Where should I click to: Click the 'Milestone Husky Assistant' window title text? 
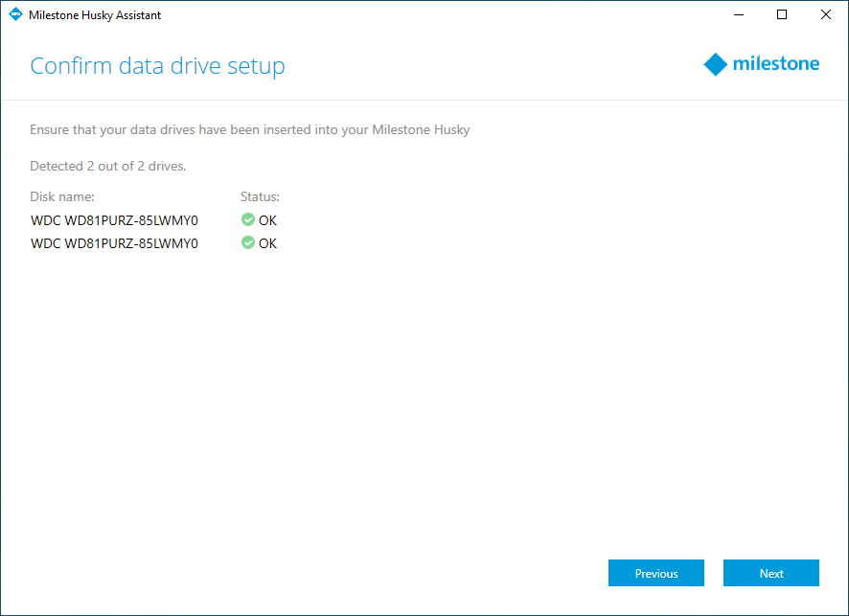(x=95, y=15)
